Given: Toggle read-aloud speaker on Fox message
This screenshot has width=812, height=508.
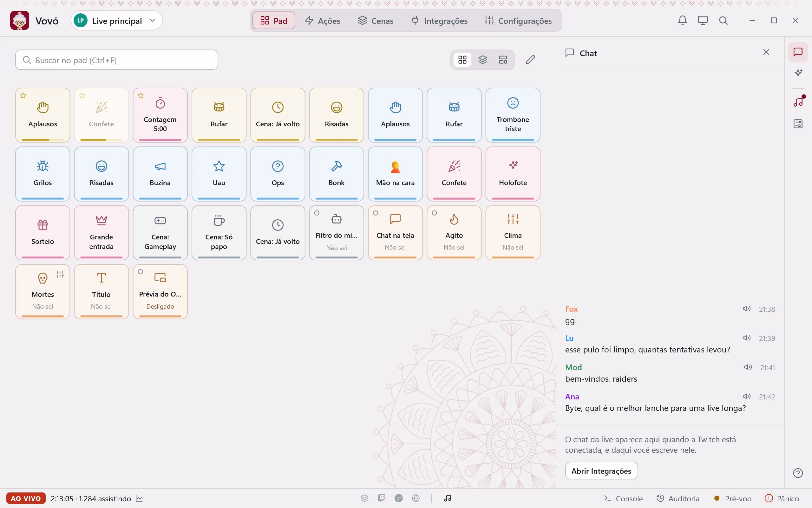Looking at the screenshot, I should 746,309.
